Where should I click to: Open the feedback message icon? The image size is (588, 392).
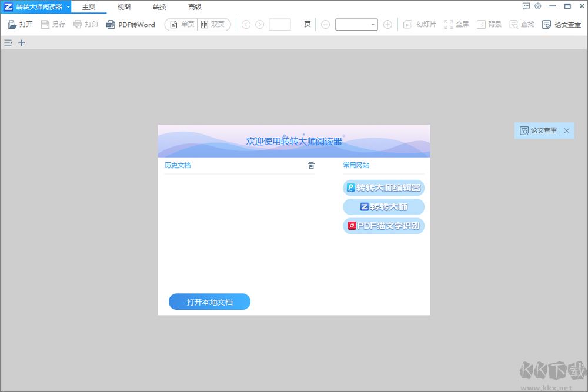tap(526, 6)
